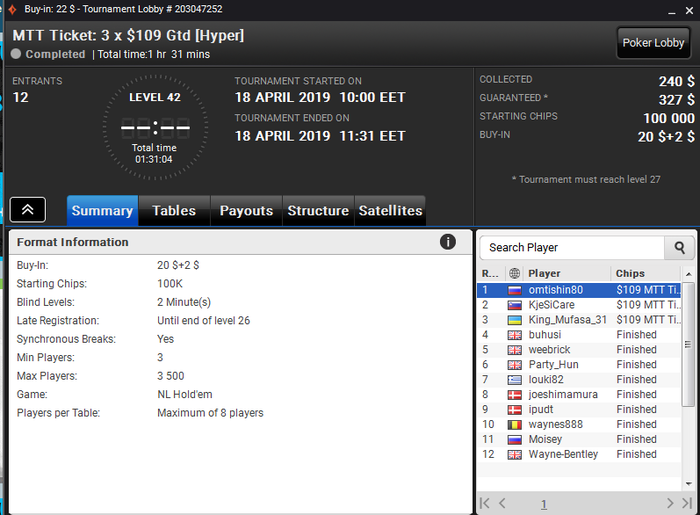Click the scroll-down arrow of player list

tap(688, 483)
